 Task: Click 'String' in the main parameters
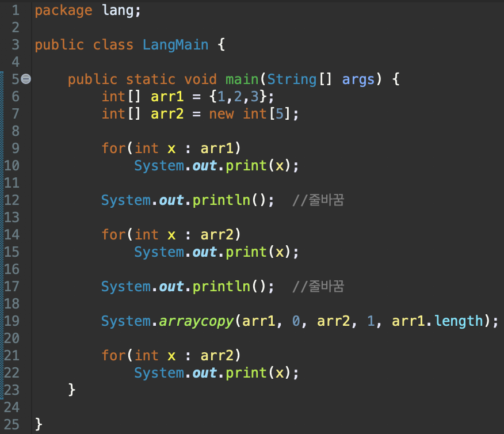292,79
